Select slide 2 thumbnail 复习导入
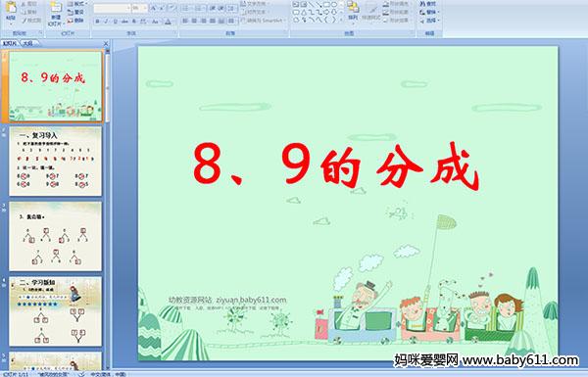 (x=56, y=162)
